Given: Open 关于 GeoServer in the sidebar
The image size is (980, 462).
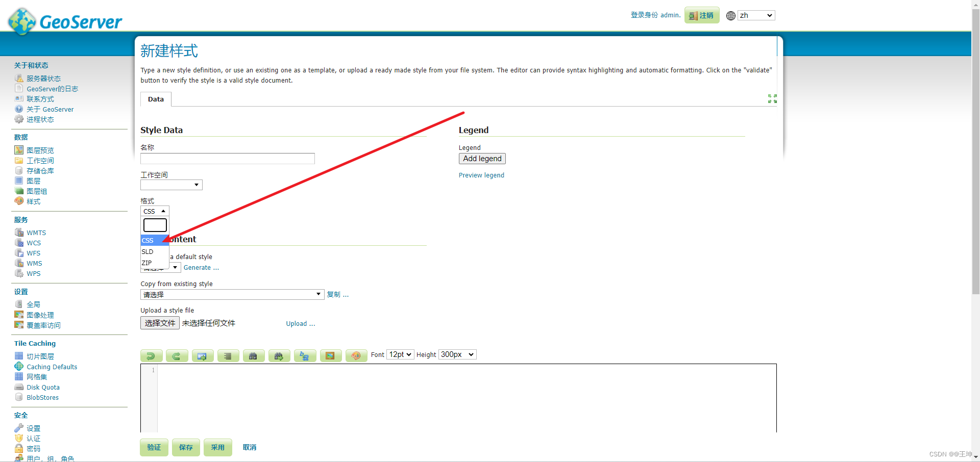Looking at the screenshot, I should [50, 109].
